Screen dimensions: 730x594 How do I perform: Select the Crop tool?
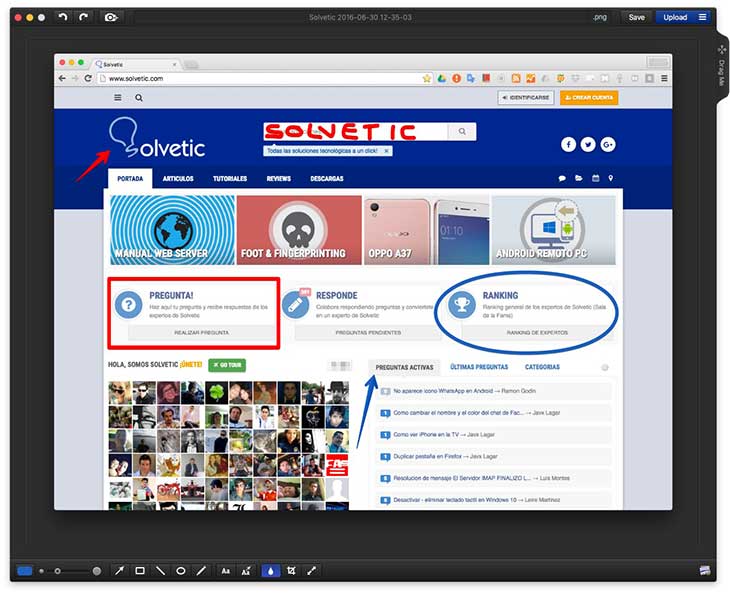(x=291, y=571)
